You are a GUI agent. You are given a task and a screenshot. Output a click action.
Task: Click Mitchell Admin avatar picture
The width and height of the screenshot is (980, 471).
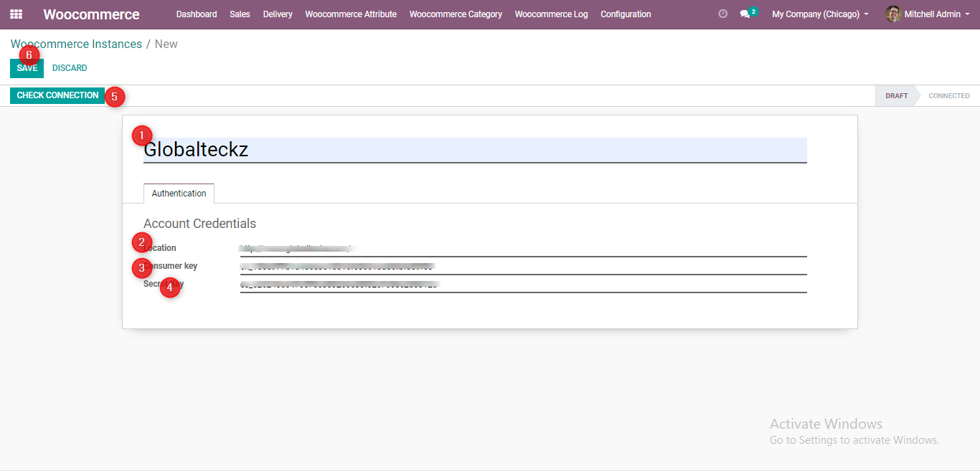892,14
